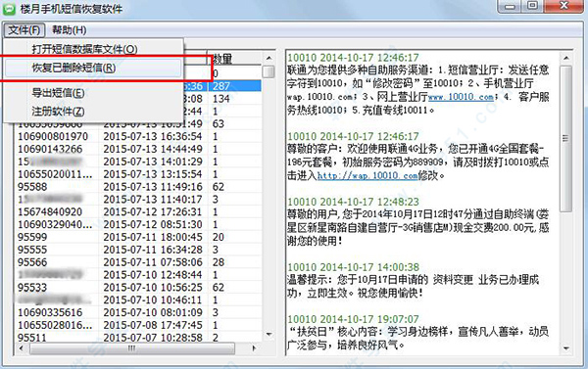Select the row for number 95588
Screen dimensions: 588x369
(x=139, y=187)
